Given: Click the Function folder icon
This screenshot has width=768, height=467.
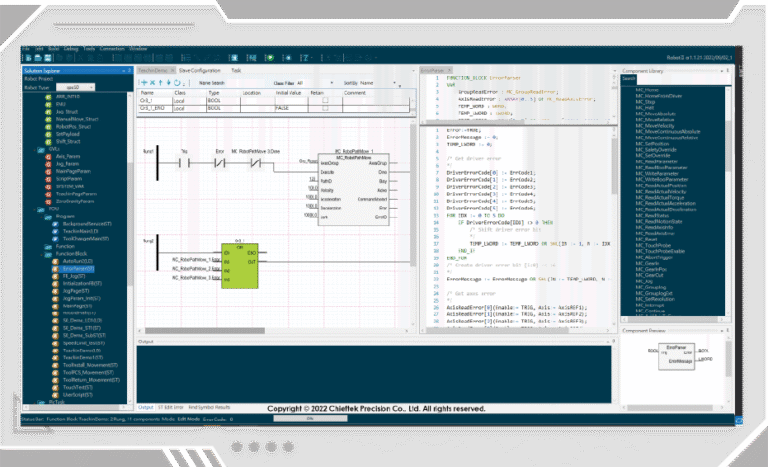Looking at the screenshot, I should (48, 246).
